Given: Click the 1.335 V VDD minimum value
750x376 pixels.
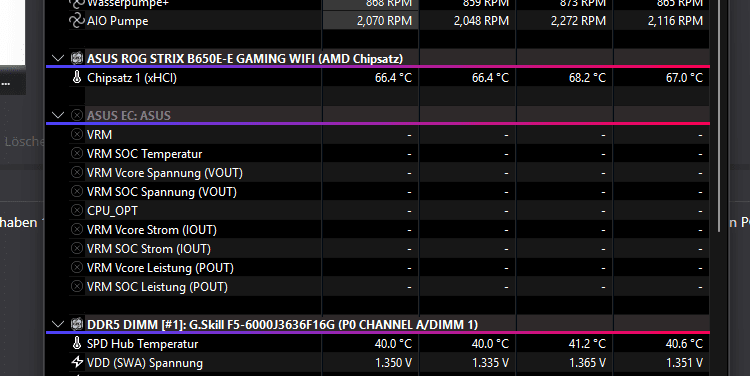Looking at the screenshot, I should (x=490, y=363).
